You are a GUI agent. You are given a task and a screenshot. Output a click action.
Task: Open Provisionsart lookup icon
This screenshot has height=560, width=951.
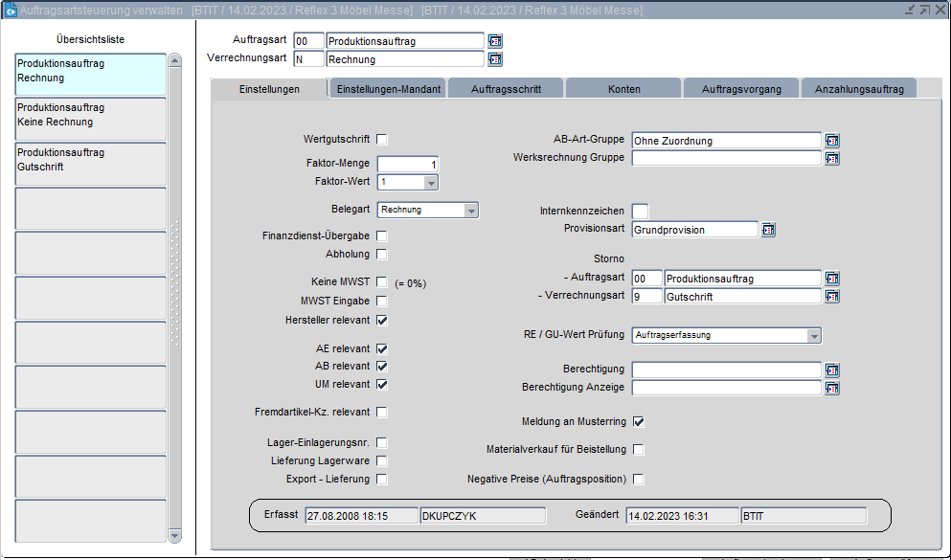pos(768,230)
